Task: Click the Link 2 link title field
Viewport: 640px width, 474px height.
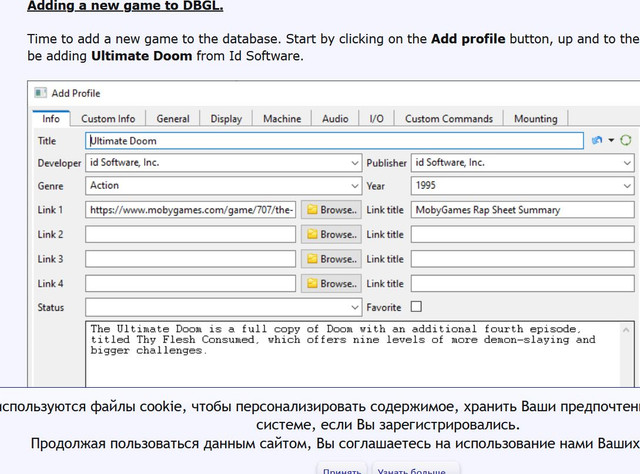Action: [522, 234]
